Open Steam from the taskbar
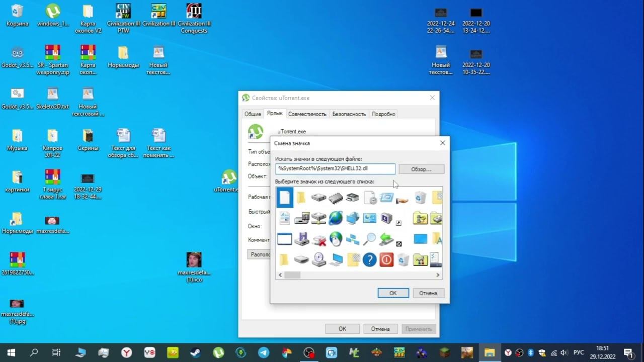This screenshot has width=644, height=362. click(x=195, y=352)
